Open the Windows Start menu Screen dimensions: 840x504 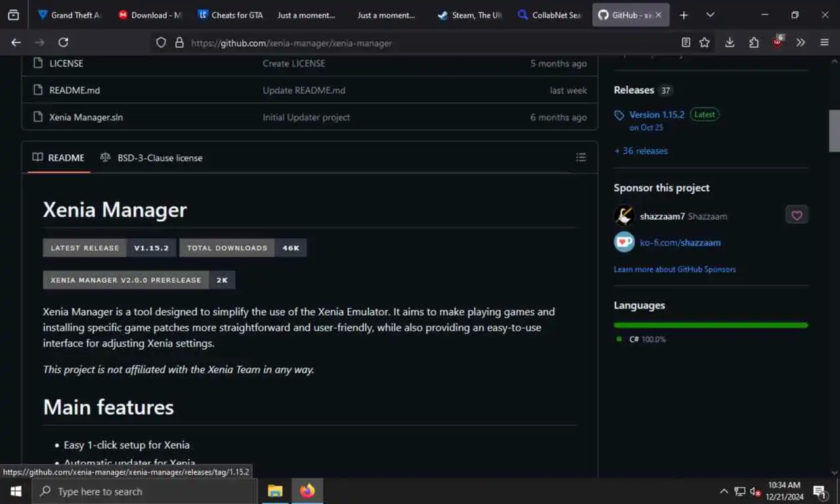coord(16,491)
